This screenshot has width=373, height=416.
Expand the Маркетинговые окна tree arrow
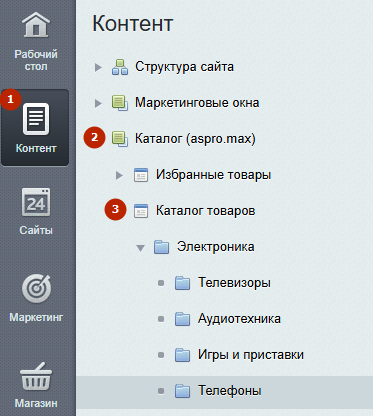pos(98,103)
